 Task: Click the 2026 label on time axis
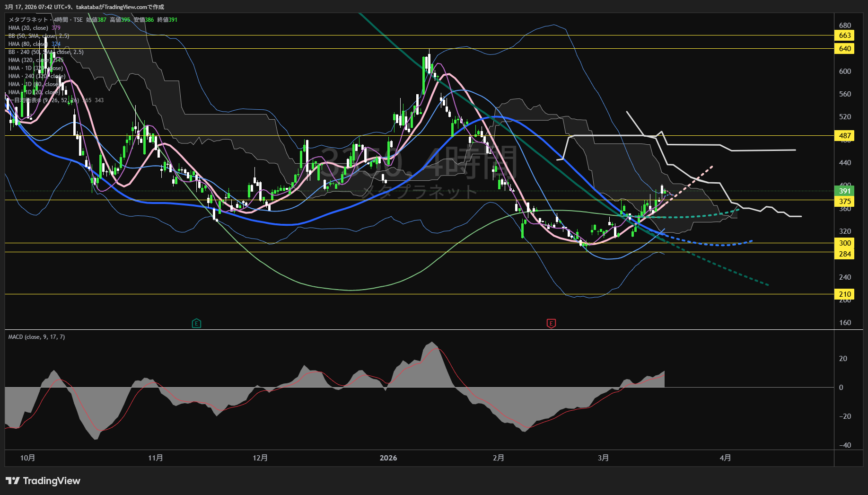click(388, 458)
